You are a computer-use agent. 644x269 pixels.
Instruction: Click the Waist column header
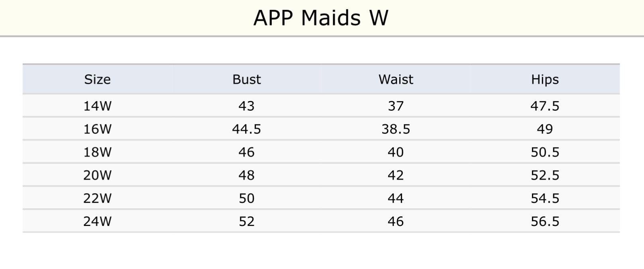[x=396, y=79]
